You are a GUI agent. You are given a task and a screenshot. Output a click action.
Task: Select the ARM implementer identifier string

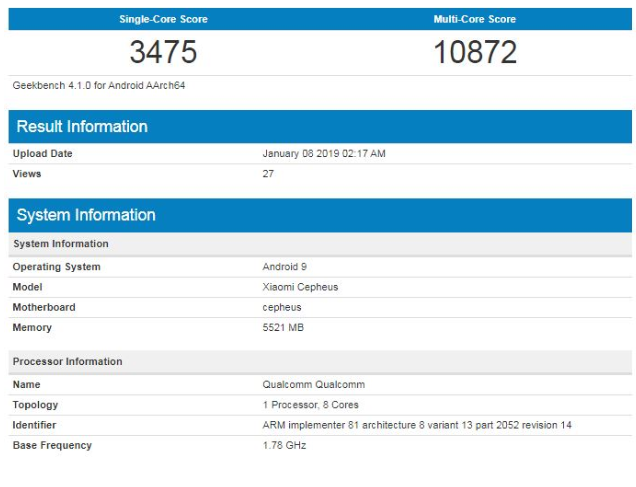[x=417, y=425]
